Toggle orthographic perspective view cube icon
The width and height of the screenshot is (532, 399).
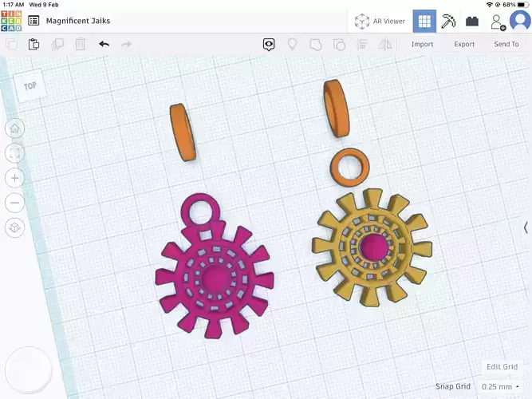[14, 227]
